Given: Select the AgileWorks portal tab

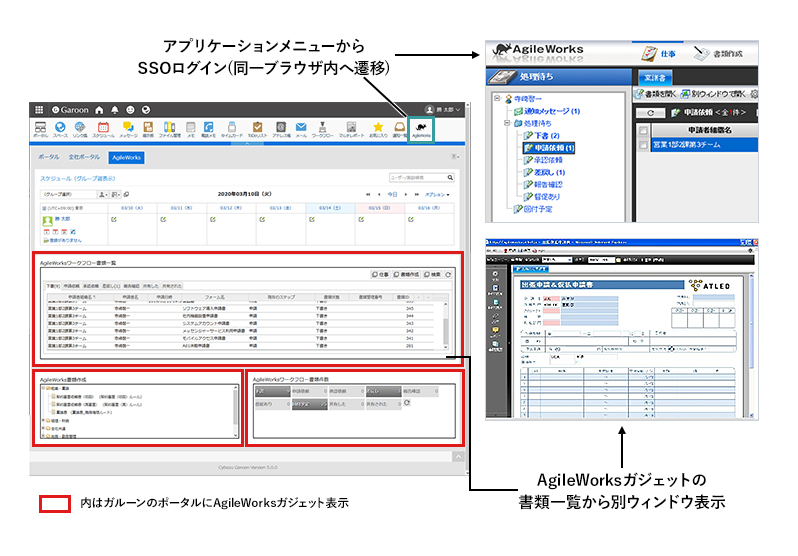Looking at the screenshot, I should 126,158.
